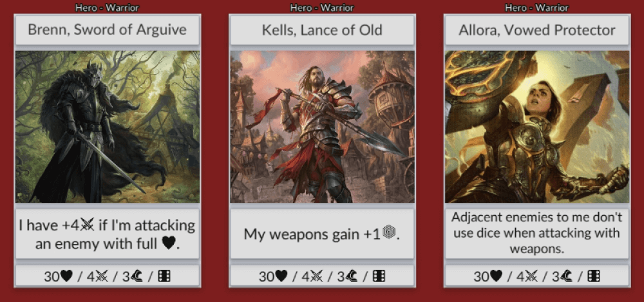The width and height of the screenshot is (644, 302).
Task: Click Allora's adjacent enemies ability text box
Action: [x=536, y=233]
